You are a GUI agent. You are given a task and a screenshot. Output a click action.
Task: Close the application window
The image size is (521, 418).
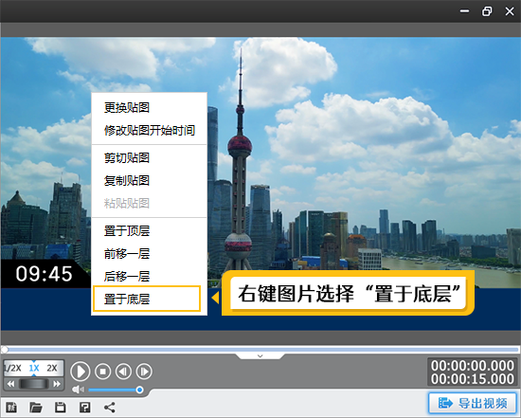[509, 11]
